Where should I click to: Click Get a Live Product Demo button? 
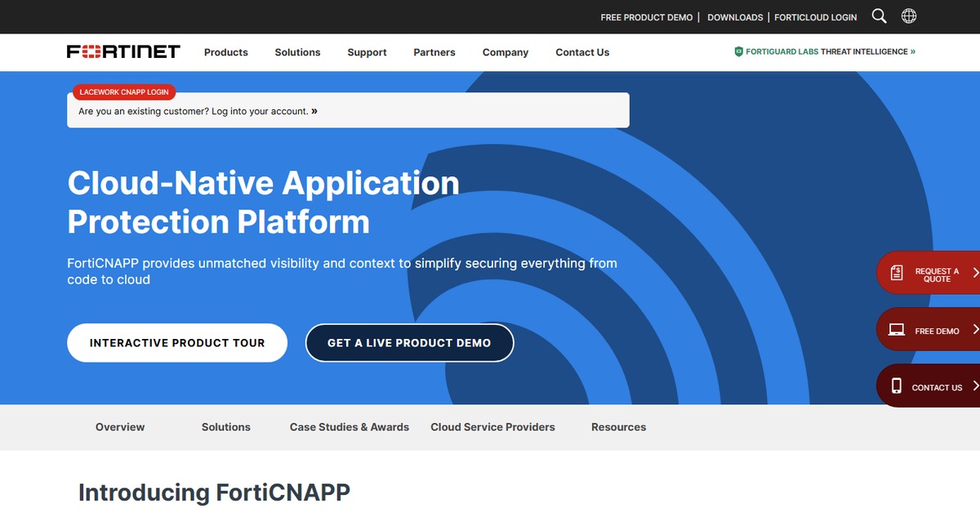pos(409,343)
